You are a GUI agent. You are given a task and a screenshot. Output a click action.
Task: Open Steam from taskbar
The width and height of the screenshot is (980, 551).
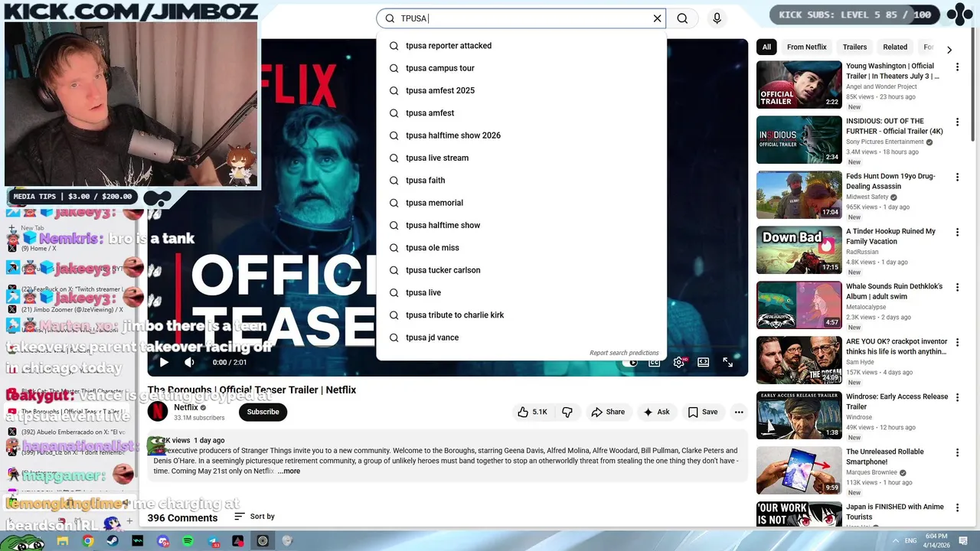click(x=113, y=541)
